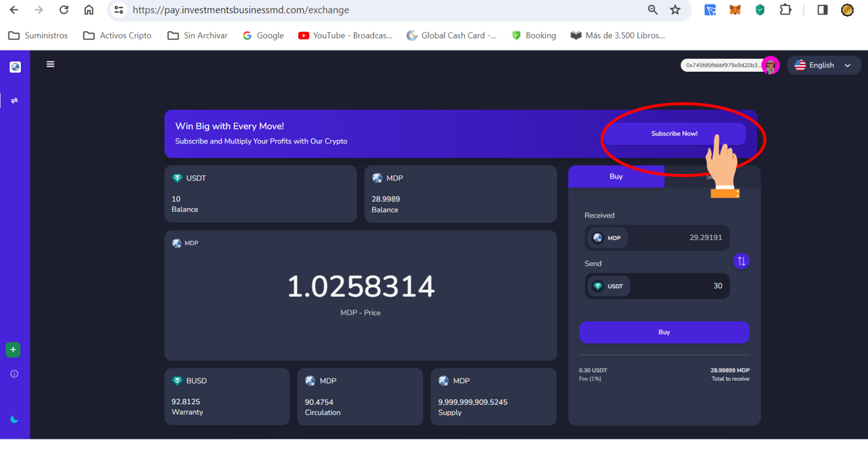Bookmark this page with the star icon
Viewport: 868px width, 454px height.
pos(675,10)
